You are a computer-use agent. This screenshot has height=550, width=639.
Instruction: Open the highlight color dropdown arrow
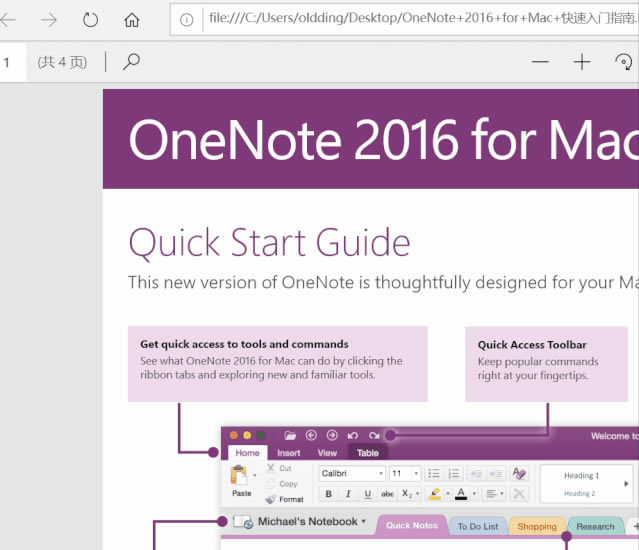click(x=447, y=494)
